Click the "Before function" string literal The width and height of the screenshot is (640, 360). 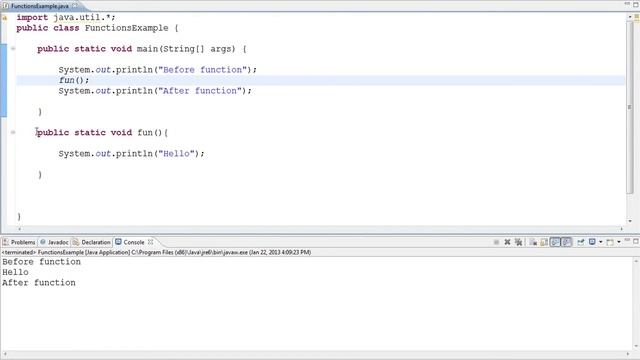202,70
